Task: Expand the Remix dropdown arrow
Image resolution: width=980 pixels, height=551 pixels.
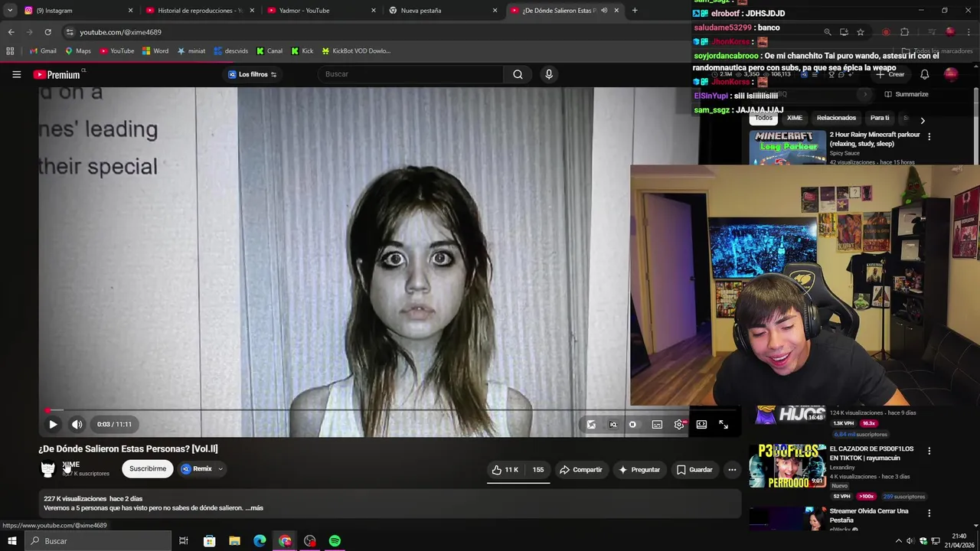Action: point(220,469)
